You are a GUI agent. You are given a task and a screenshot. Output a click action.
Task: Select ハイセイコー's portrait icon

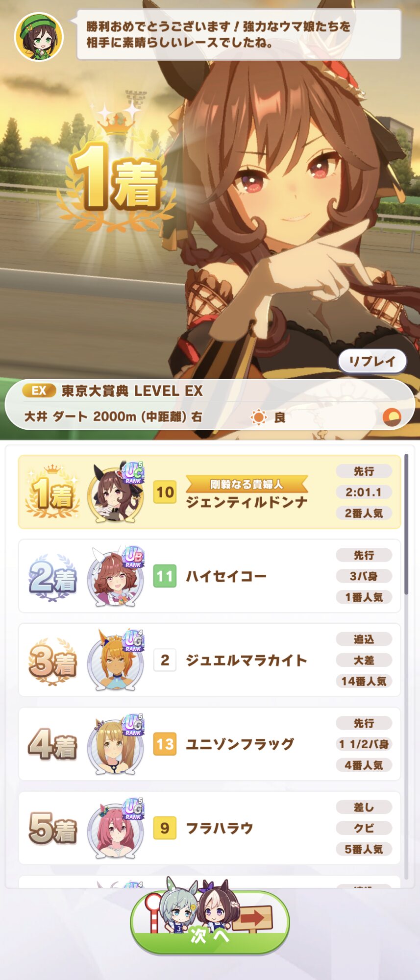point(116,576)
